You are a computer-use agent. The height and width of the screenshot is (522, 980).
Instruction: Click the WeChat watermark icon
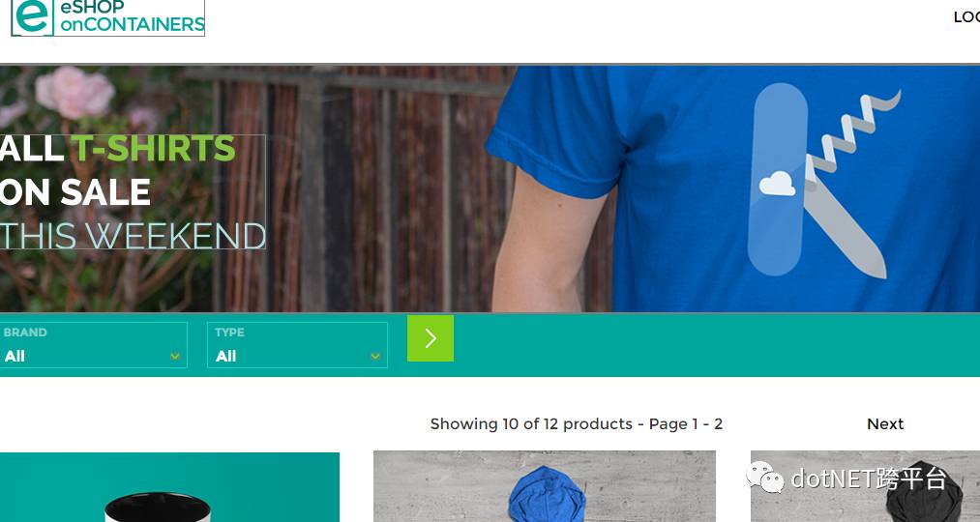pyautogui.click(x=764, y=478)
